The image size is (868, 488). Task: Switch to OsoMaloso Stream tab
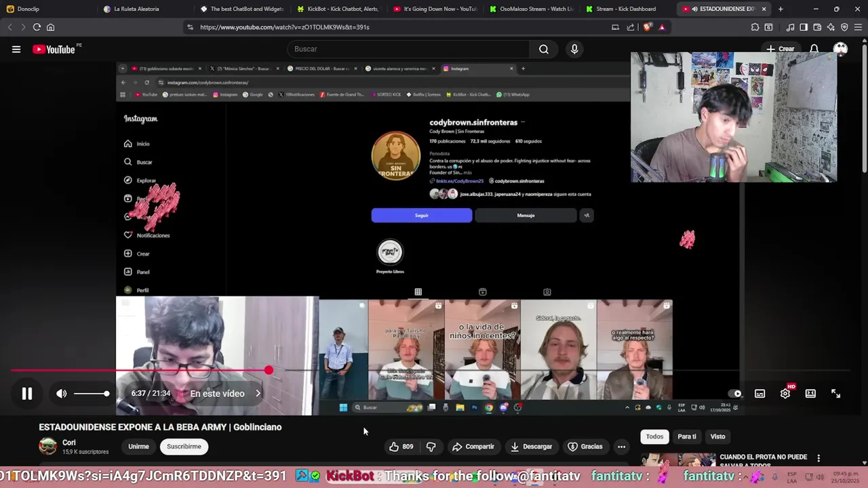[x=532, y=9]
